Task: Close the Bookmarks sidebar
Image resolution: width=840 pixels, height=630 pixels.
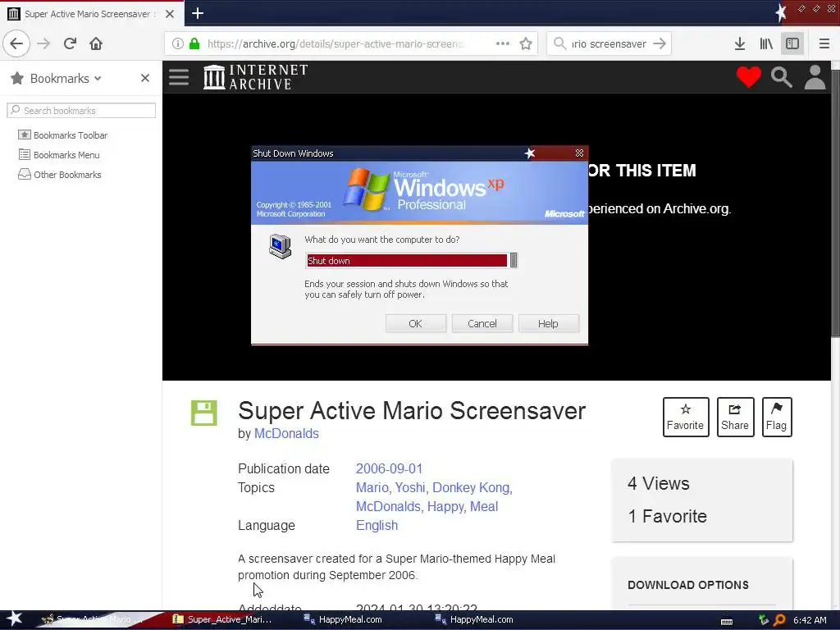Action: 144,78
